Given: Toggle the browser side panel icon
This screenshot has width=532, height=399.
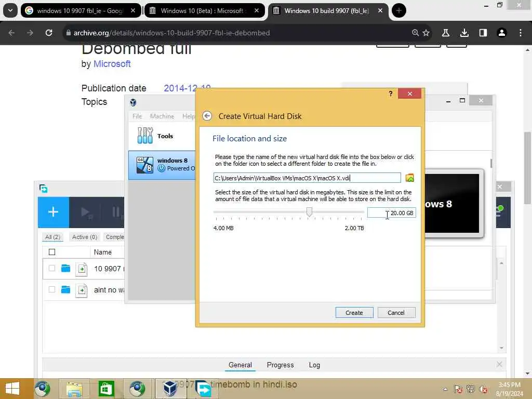Looking at the screenshot, I should [483, 33].
